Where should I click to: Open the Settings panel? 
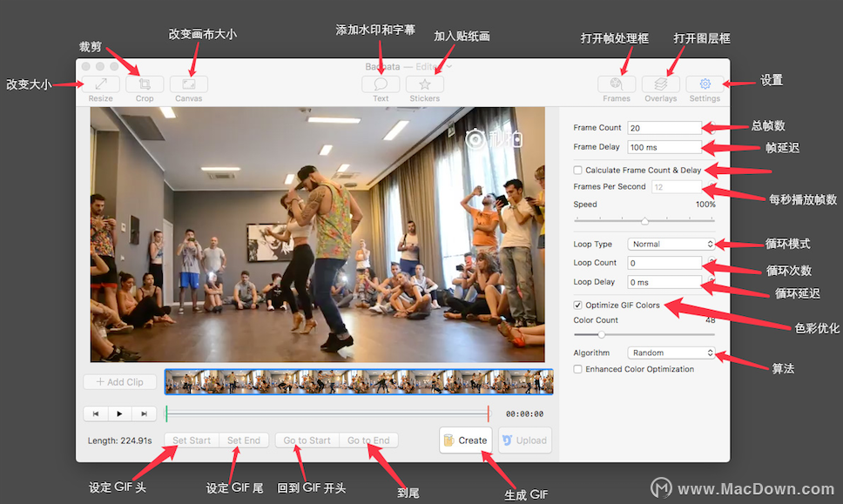(705, 84)
